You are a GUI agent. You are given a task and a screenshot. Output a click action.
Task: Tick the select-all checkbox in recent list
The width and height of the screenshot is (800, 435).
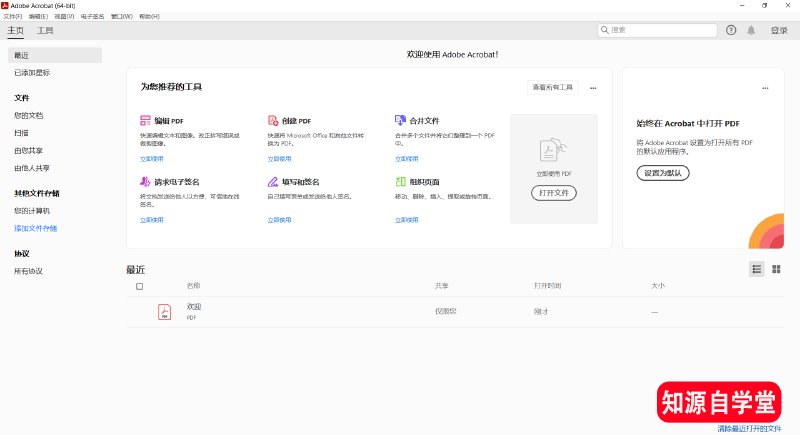click(139, 286)
